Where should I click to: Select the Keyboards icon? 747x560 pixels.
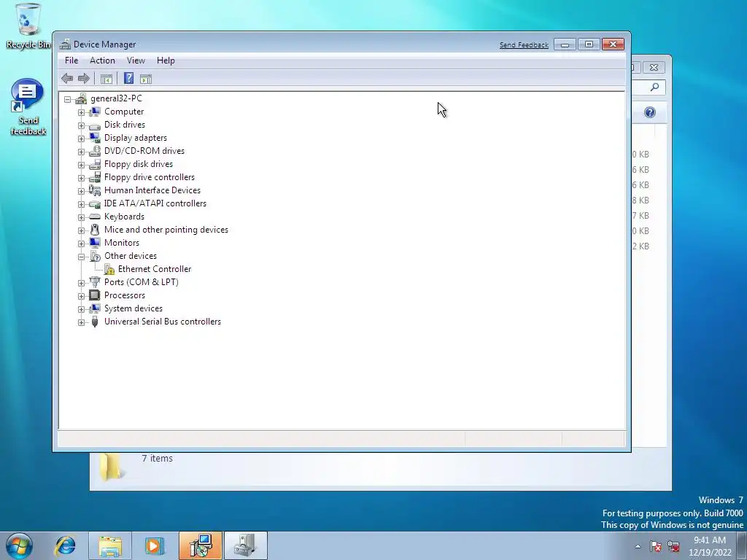95,217
